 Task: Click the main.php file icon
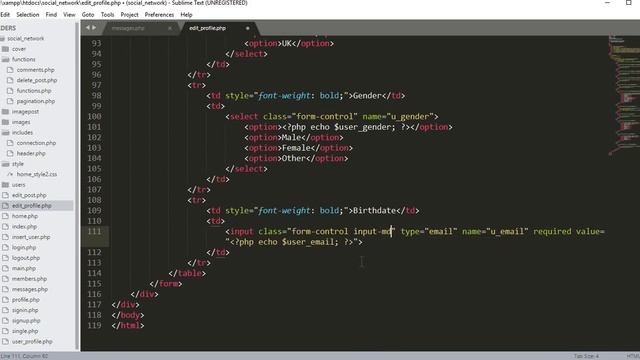(x=5, y=268)
